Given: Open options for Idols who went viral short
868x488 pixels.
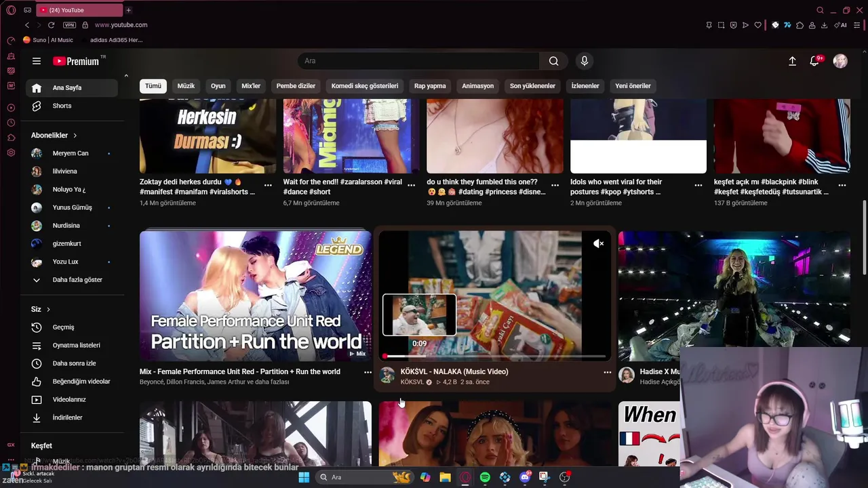Looking at the screenshot, I should (x=698, y=185).
